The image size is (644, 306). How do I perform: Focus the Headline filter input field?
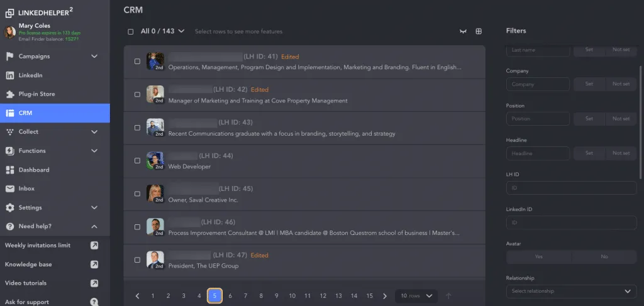(538, 153)
